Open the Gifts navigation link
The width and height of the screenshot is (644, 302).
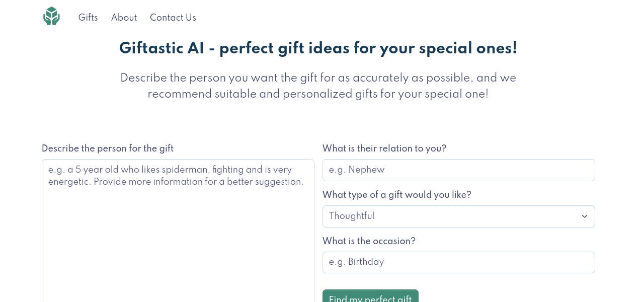click(x=88, y=18)
